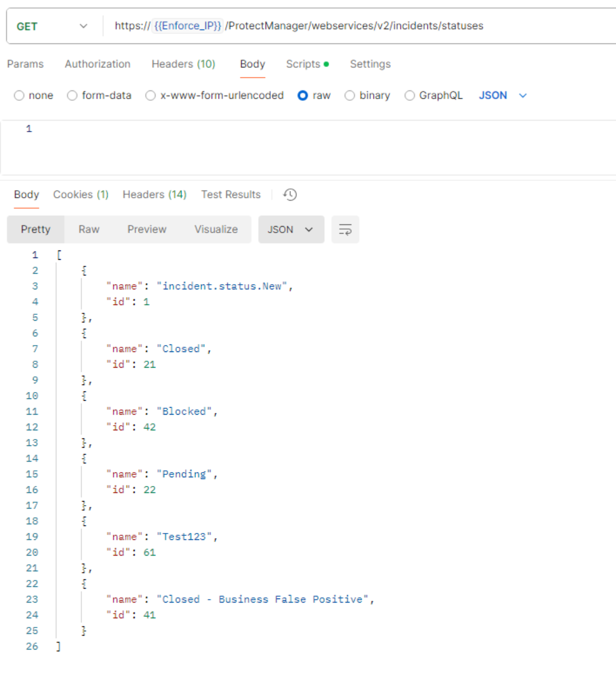Open the response JSON format dropdown
The height and width of the screenshot is (675, 616).
click(x=291, y=230)
